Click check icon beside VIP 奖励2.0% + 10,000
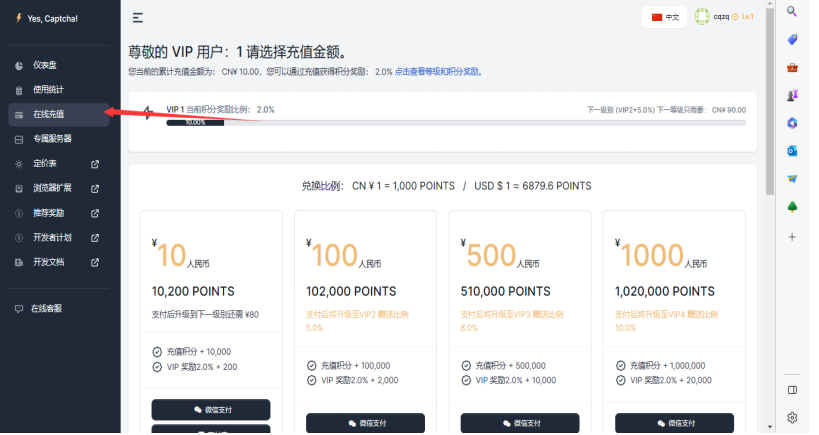 coord(466,381)
